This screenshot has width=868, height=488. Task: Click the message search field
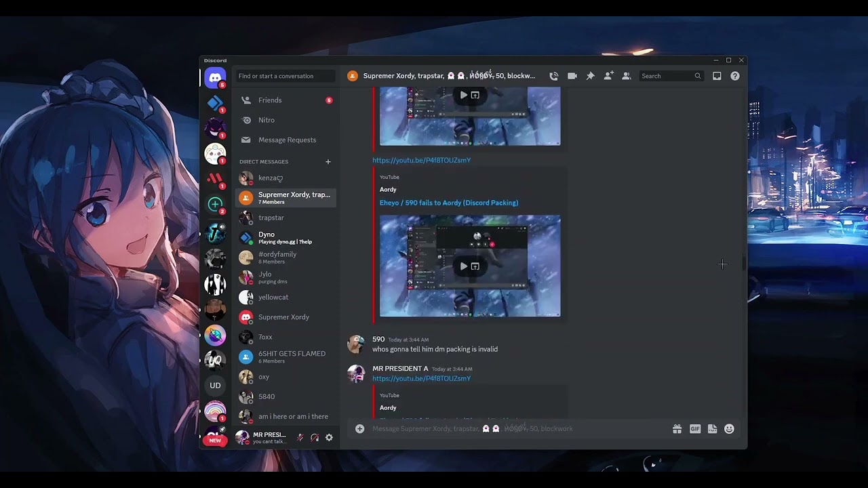pyautogui.click(x=671, y=76)
